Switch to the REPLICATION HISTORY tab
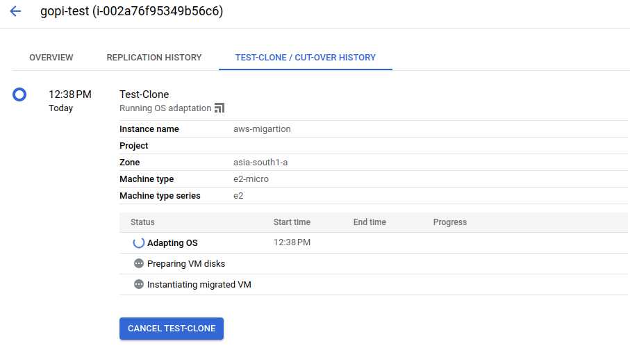 pos(154,58)
